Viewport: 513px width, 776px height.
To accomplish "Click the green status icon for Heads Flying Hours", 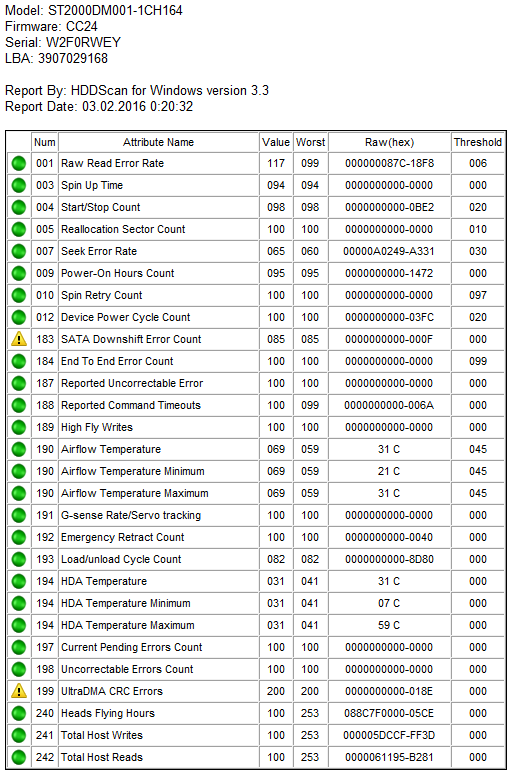I will coord(19,713).
